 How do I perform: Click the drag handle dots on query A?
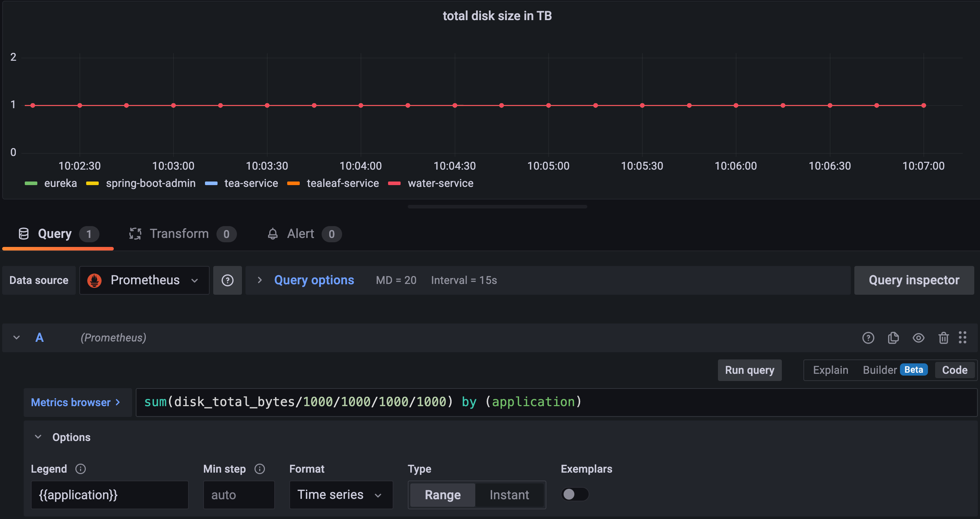(962, 337)
